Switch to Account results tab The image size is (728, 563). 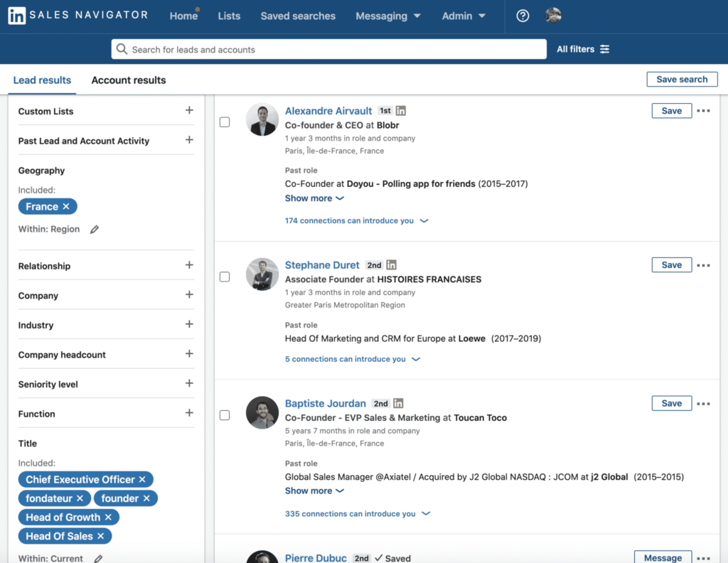coord(129,80)
